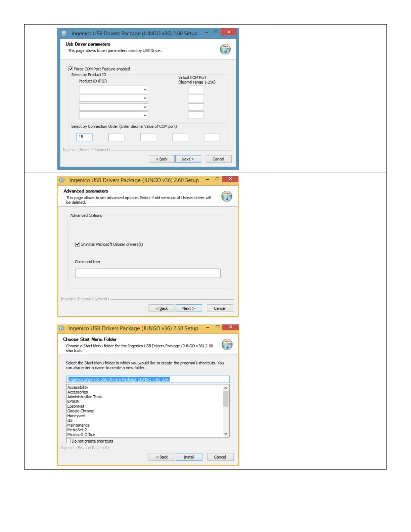
Task: Click the fourth connection order field
Action: (180, 137)
